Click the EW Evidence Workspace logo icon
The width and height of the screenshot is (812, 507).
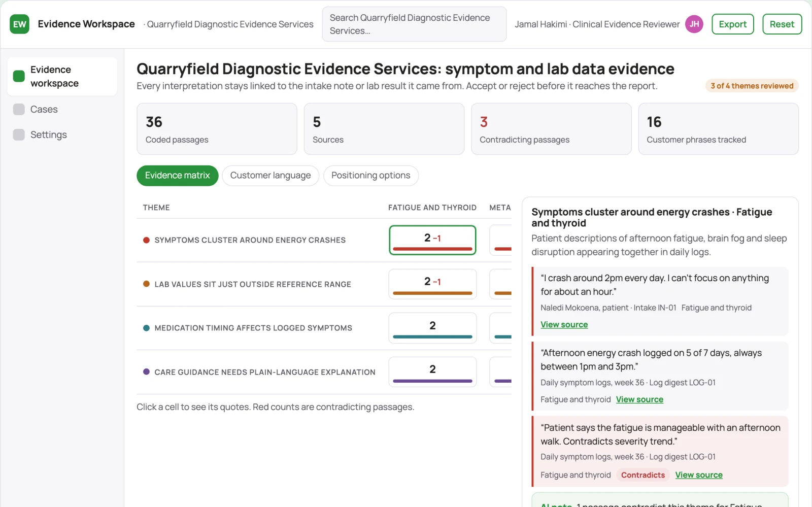point(19,24)
